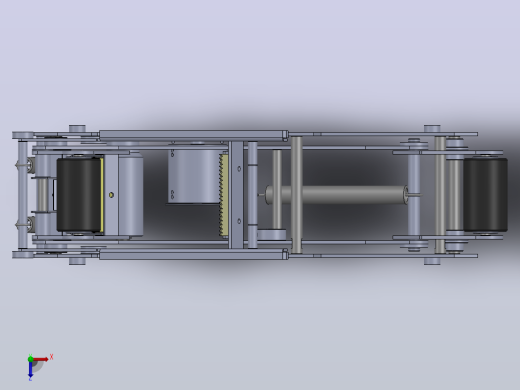Select the long horizontal gray cylinder in the center

point(337,195)
